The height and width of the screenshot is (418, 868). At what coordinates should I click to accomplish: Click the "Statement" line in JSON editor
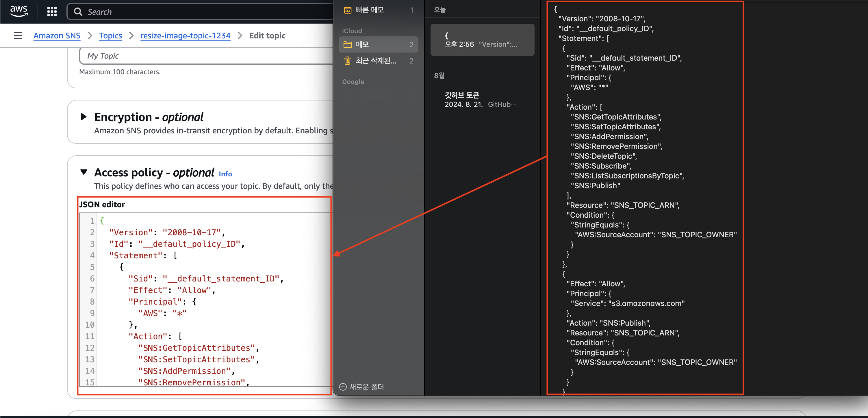(x=143, y=255)
